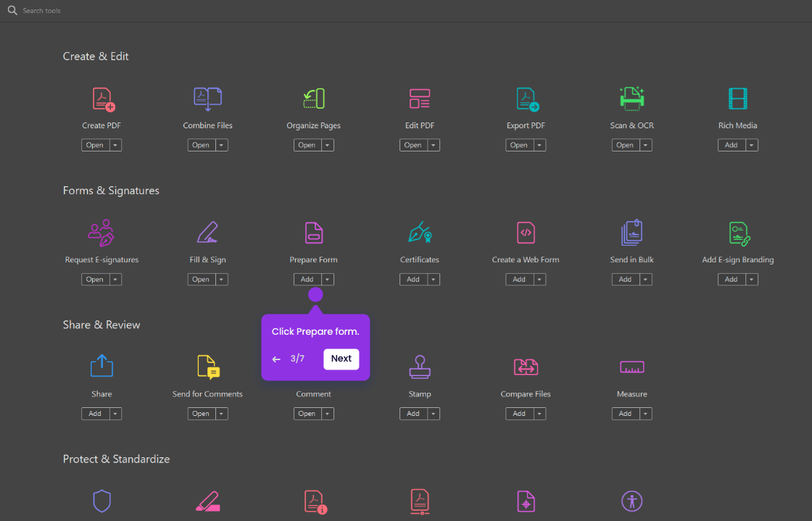Add the Rich Media tool
812x521 pixels.
732,146
